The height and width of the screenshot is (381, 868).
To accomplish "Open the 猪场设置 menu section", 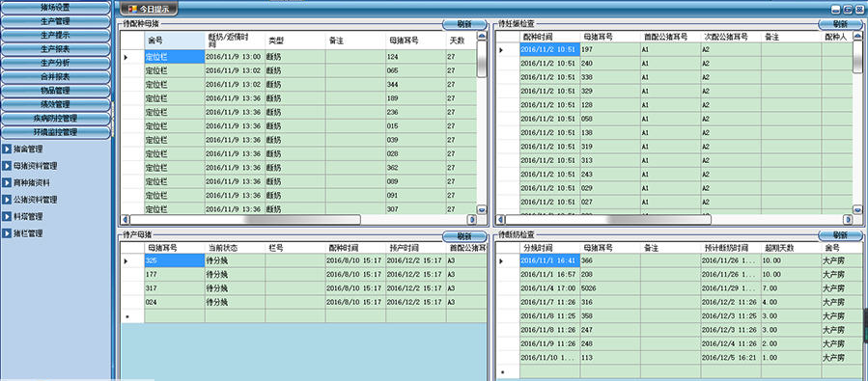I will pyautogui.click(x=55, y=8).
